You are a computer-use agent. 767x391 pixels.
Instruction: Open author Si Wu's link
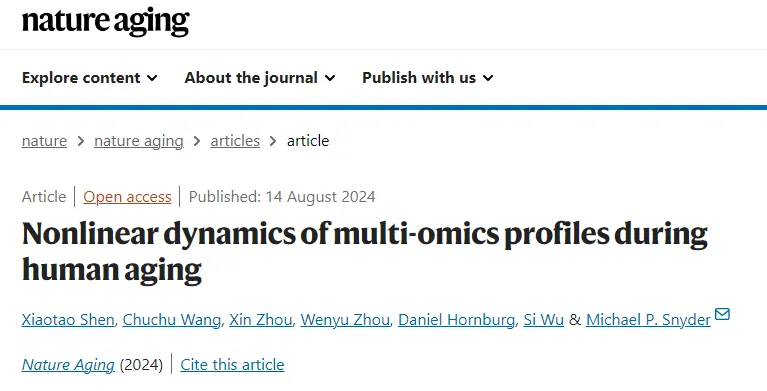pos(543,320)
